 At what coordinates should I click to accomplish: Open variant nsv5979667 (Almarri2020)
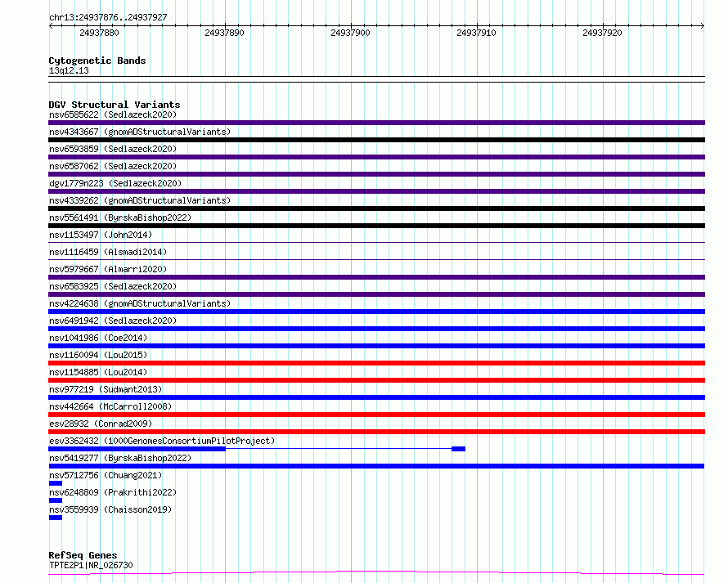(x=108, y=269)
